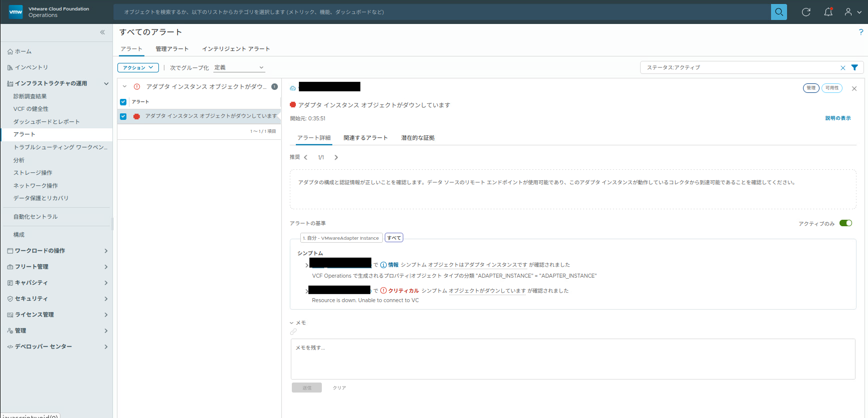Click the search magnifier icon
The width and height of the screenshot is (868, 418).
(x=779, y=12)
